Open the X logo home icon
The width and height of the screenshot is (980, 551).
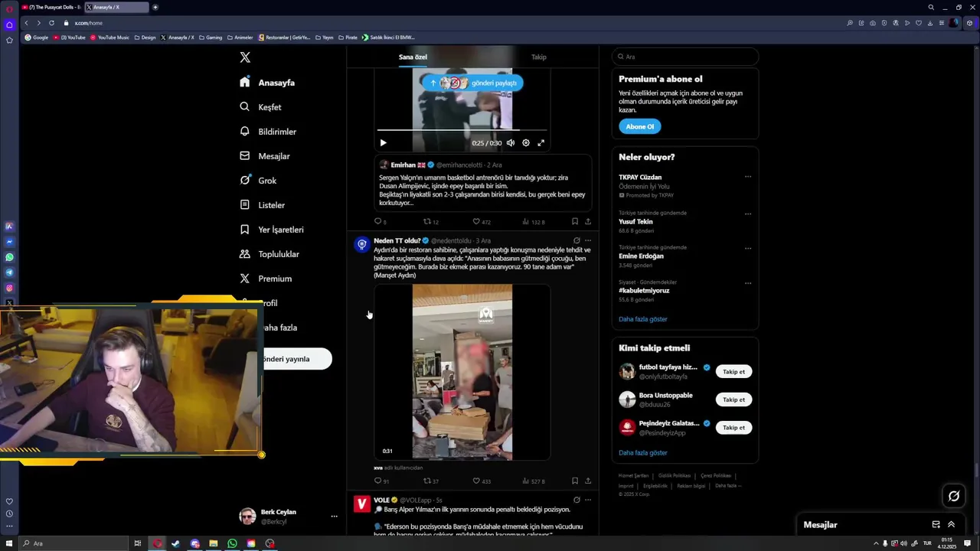coord(245,57)
